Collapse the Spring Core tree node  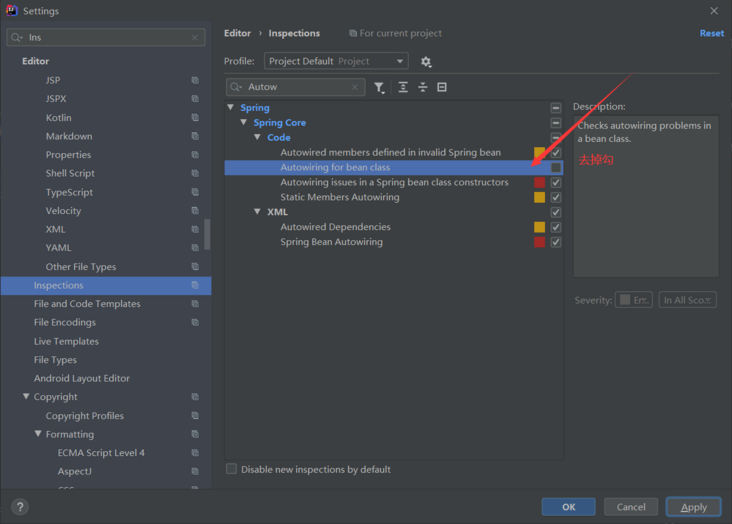click(244, 123)
